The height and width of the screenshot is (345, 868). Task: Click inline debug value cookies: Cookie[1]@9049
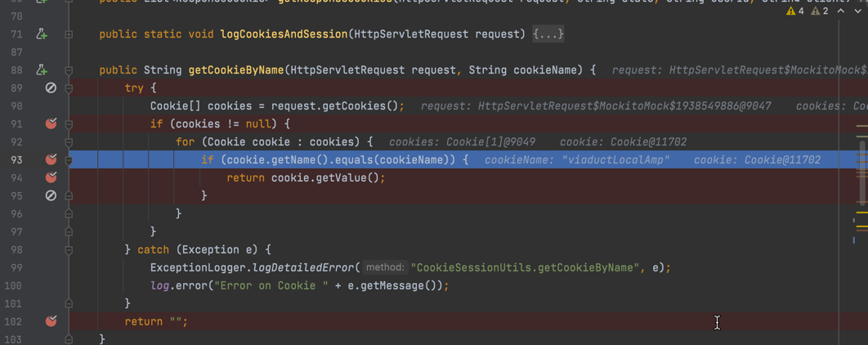[463, 142]
